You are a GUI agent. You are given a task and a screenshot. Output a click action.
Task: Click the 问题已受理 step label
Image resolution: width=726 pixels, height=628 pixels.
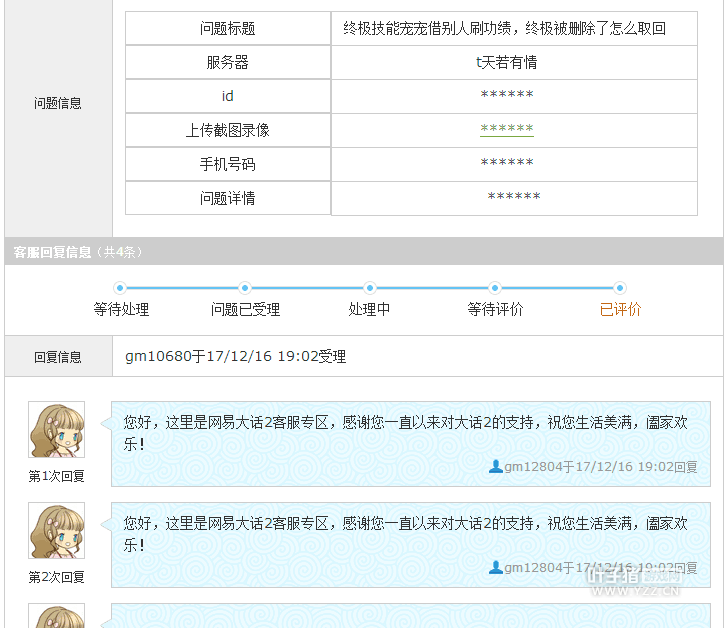[x=245, y=310]
